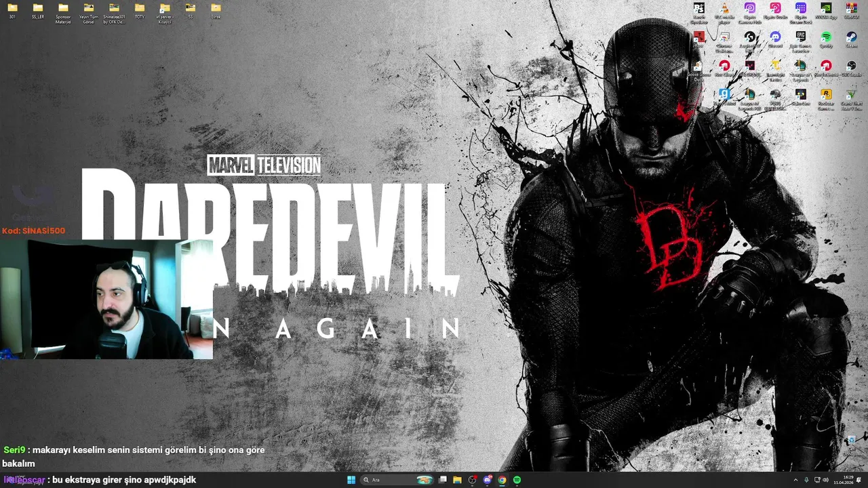Open Logitech G HUB desktop shortcut
Image resolution: width=868 pixels, height=488 pixels.
pos(750,41)
